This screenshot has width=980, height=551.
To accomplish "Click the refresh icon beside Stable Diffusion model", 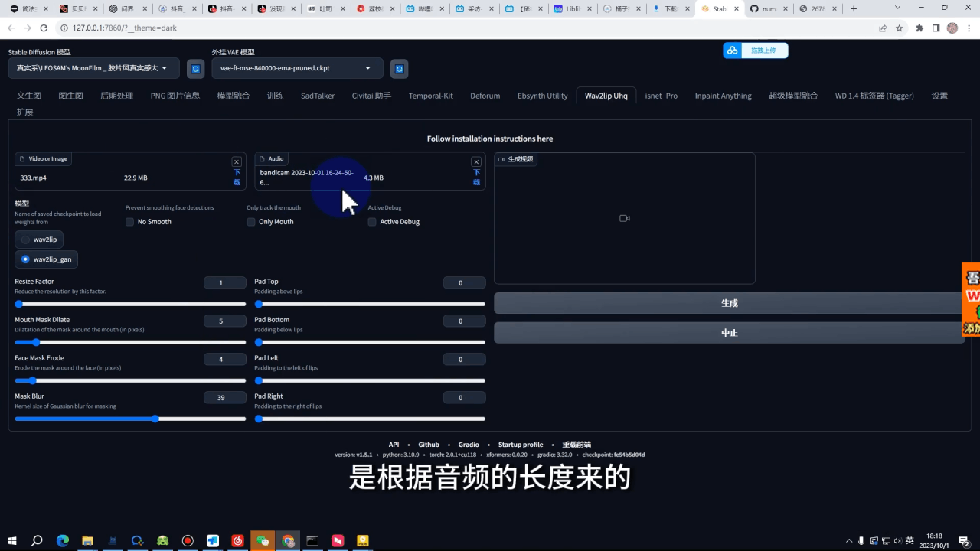I will click(195, 68).
